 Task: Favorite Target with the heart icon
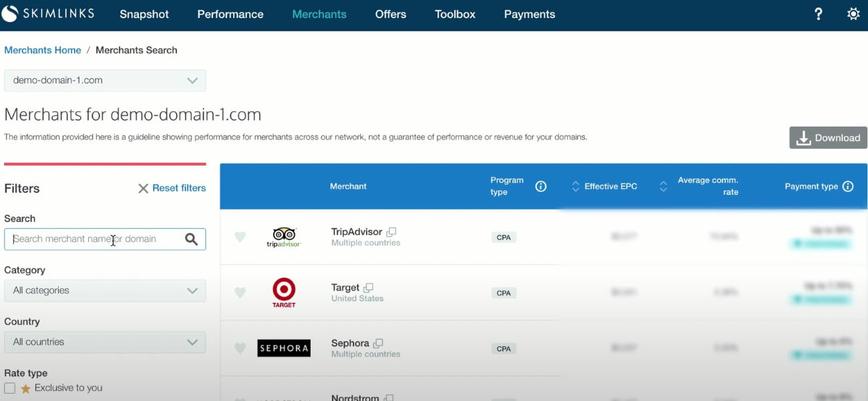coord(240,292)
